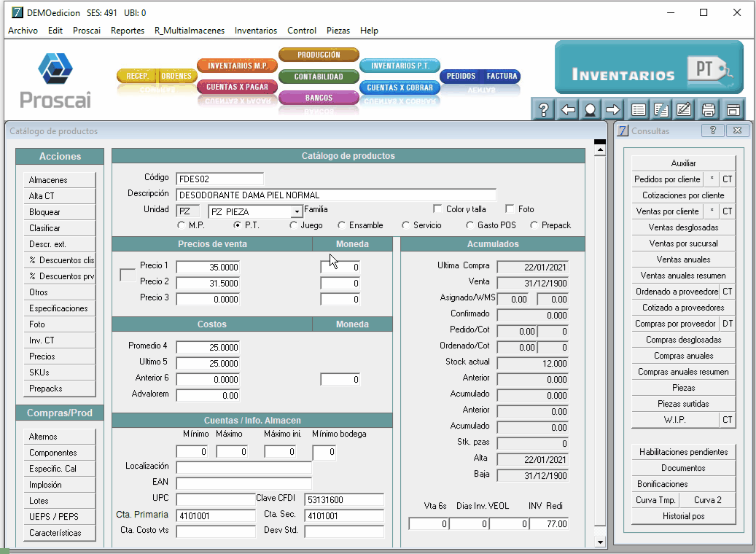756x554 pixels.
Task: Open the list view toolbar icon
Action: click(x=639, y=109)
